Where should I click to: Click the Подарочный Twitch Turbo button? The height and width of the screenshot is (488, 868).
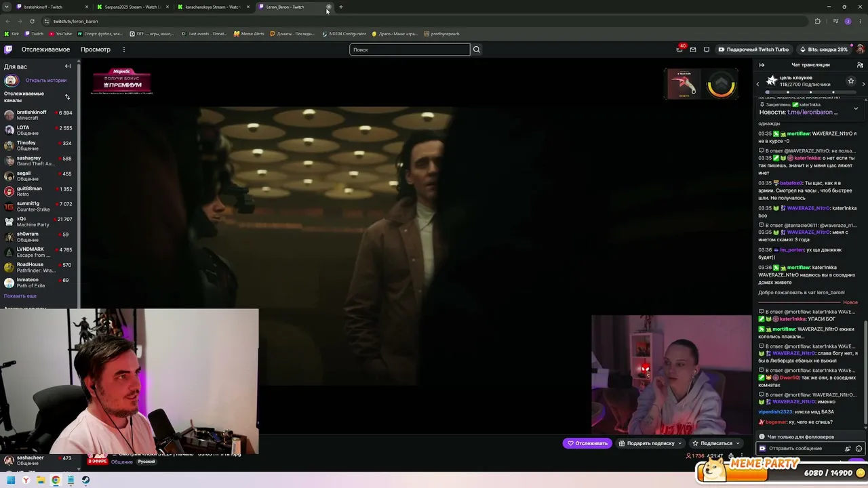click(753, 49)
